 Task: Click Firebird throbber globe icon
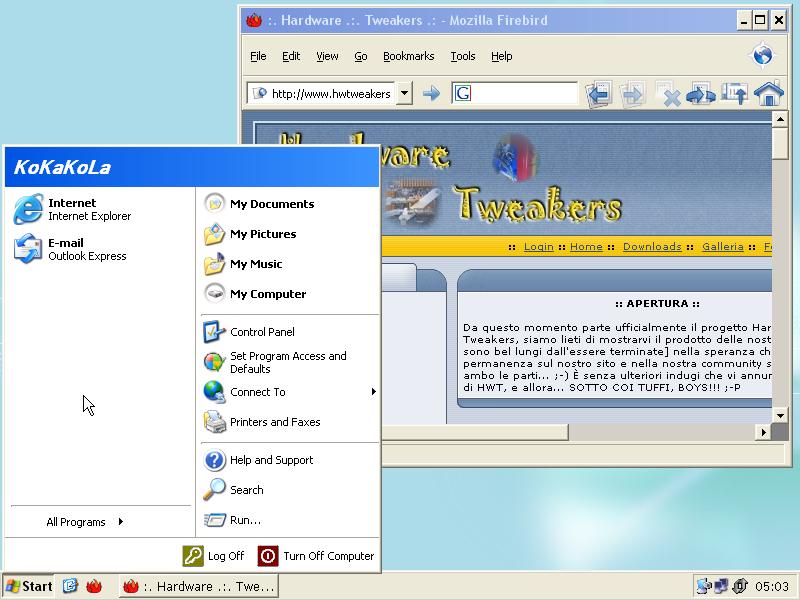click(763, 55)
